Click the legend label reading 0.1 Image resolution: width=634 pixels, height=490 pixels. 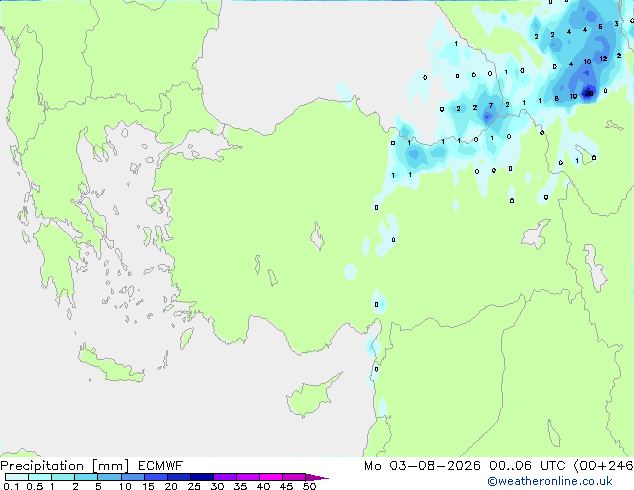11,486
